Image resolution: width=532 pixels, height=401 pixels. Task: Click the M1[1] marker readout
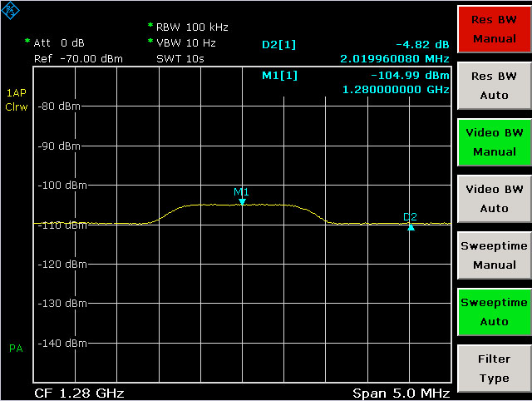(x=279, y=76)
